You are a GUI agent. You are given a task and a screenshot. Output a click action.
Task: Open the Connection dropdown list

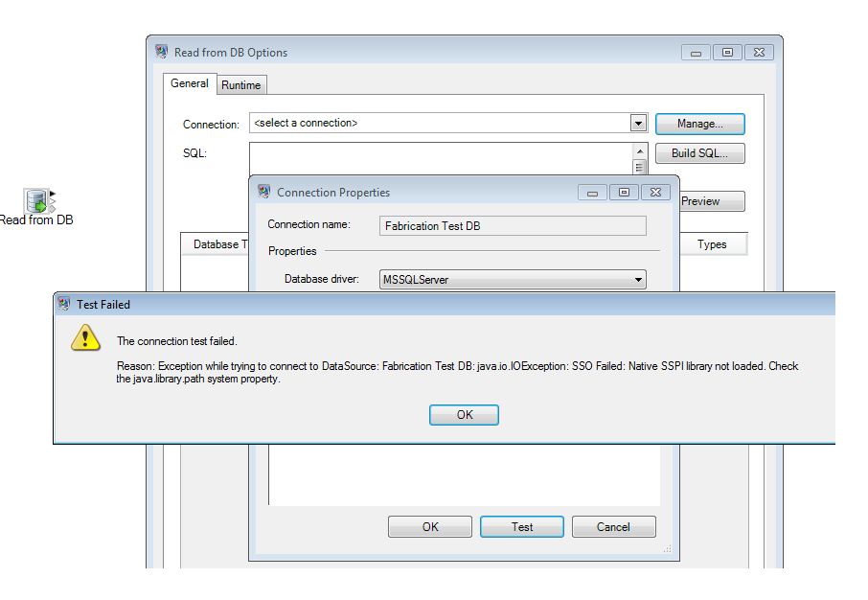coord(638,124)
